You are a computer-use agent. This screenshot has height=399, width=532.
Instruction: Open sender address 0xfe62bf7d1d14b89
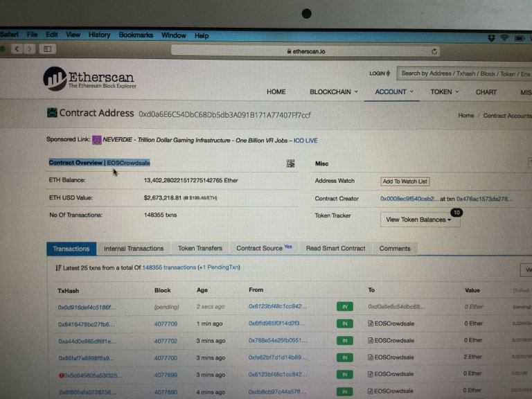click(278, 357)
